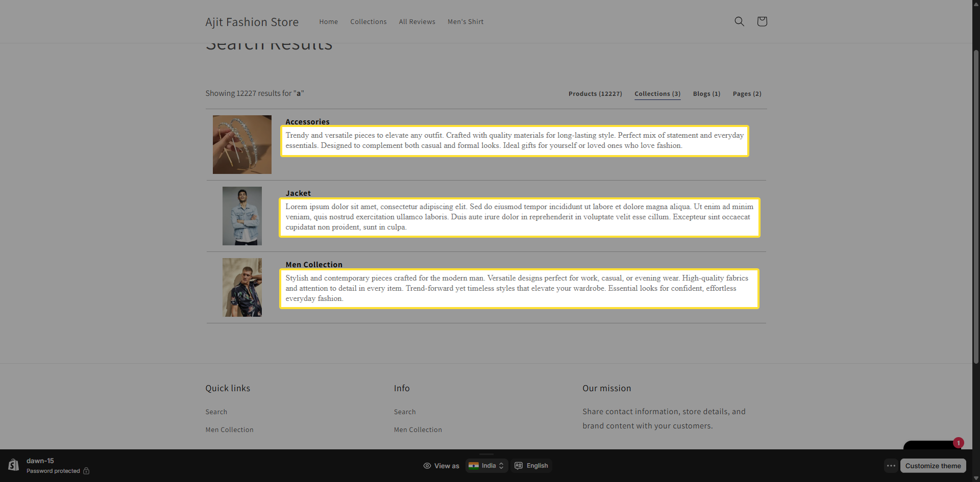Click the Shopify bag logo icon
Screen dimensions: 980x482
[14, 465]
